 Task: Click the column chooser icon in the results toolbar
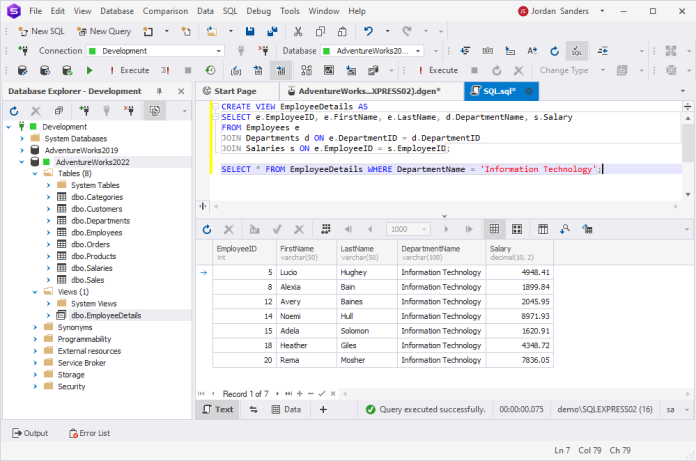[543, 229]
